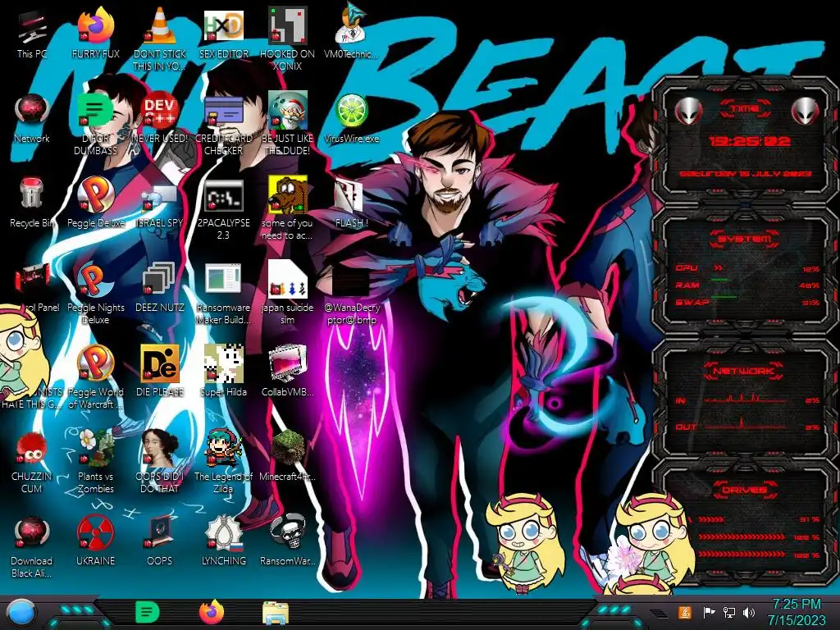Open the Download Black Ali... icon
This screenshot has height=630, width=840.
coord(32,547)
